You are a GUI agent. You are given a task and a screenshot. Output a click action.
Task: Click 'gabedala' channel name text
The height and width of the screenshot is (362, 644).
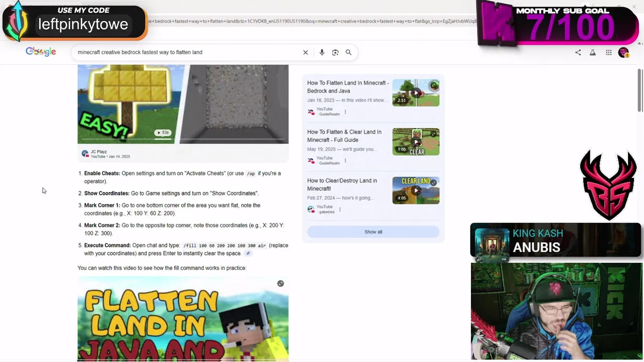click(327, 212)
